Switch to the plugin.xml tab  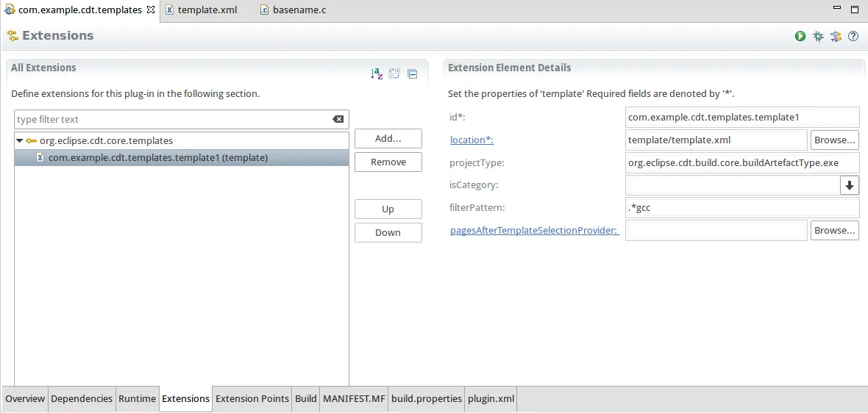491,399
